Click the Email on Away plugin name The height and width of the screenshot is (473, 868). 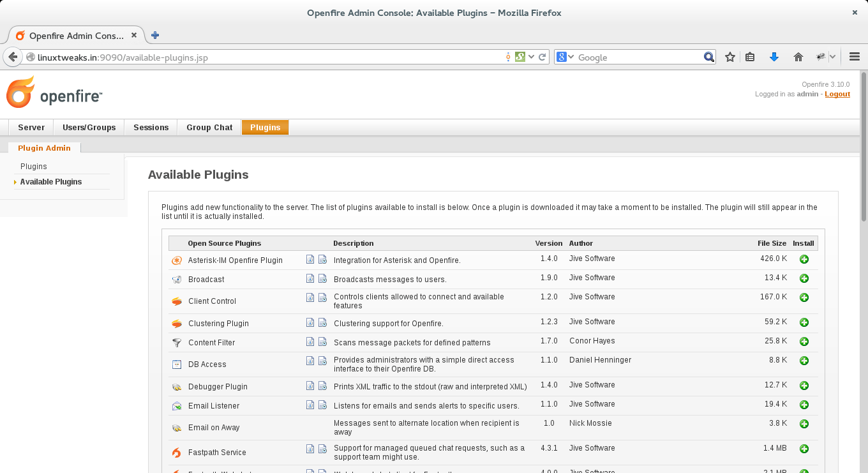(x=214, y=428)
